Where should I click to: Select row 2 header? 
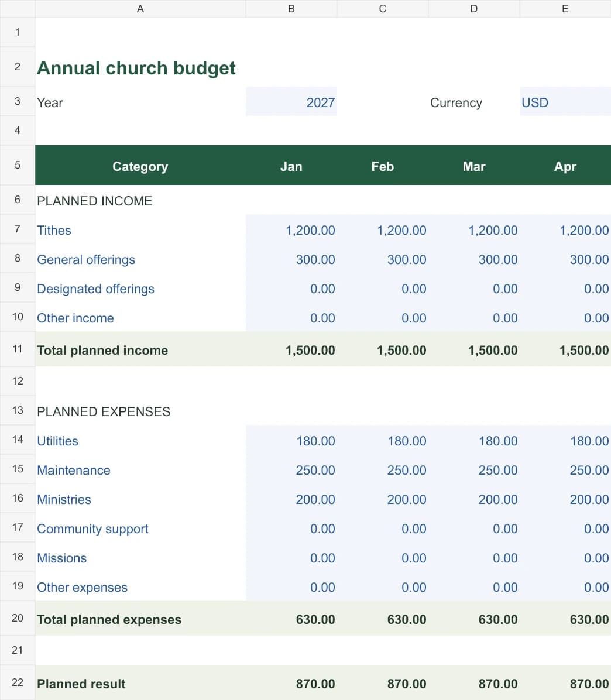pos(18,67)
